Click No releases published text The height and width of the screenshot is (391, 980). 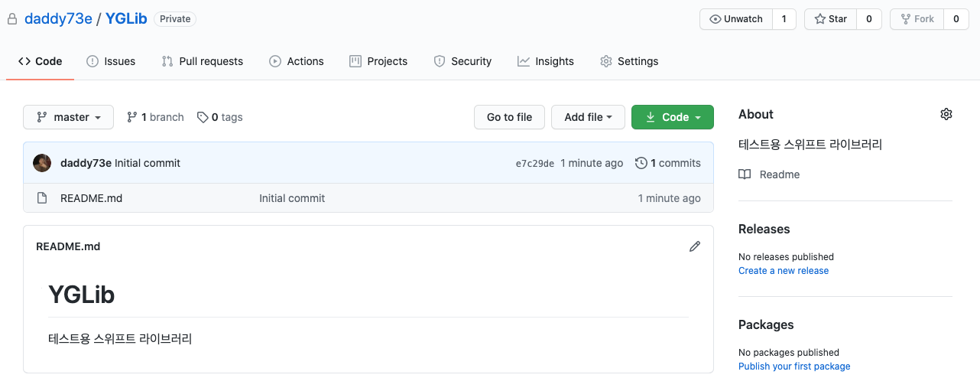(x=786, y=257)
